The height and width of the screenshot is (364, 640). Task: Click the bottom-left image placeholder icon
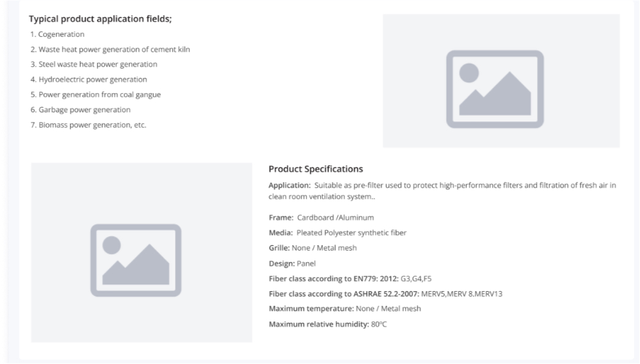pyautogui.click(x=135, y=260)
